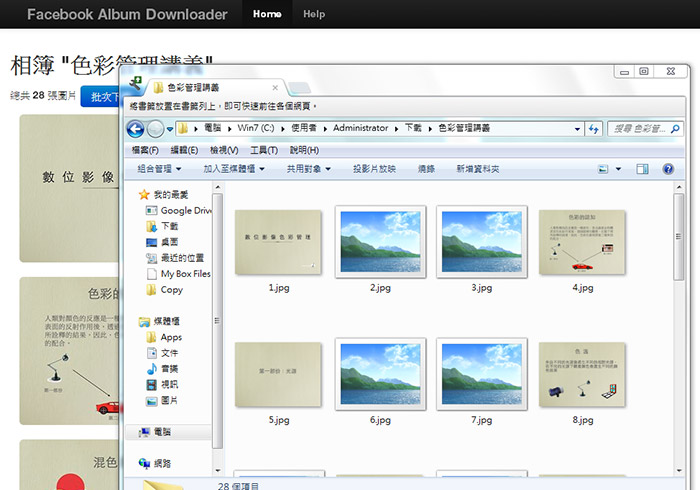This screenshot has height=490, width=700.
Task: Click Win7 (C:) in the address breadcrumb
Action: click(x=256, y=128)
